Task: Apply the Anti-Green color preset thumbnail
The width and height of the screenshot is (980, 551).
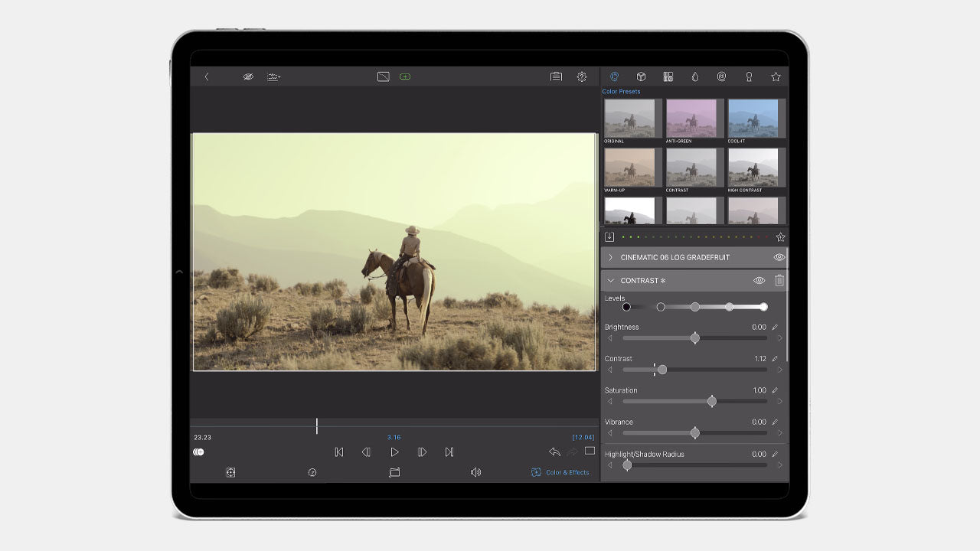Action: point(691,119)
